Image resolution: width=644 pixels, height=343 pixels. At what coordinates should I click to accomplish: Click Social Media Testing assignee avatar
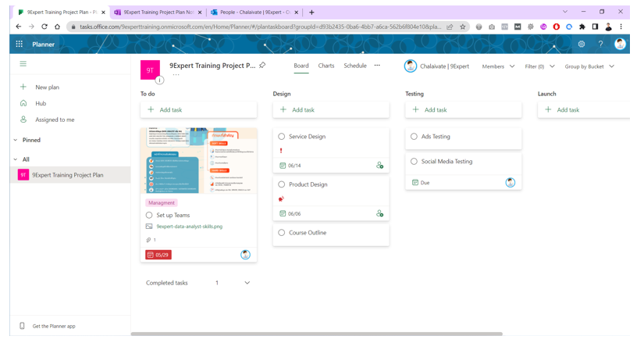pyautogui.click(x=510, y=183)
